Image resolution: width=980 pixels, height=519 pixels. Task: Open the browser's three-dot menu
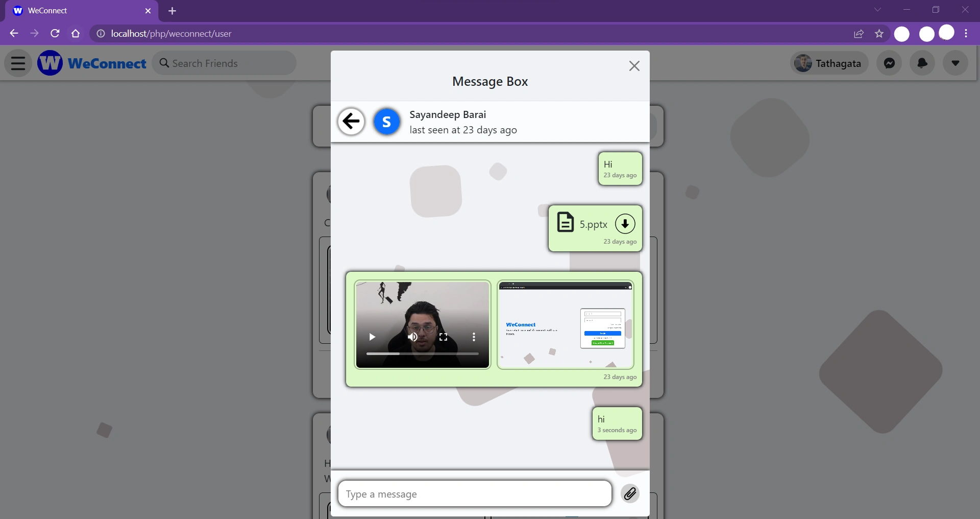coord(966,34)
